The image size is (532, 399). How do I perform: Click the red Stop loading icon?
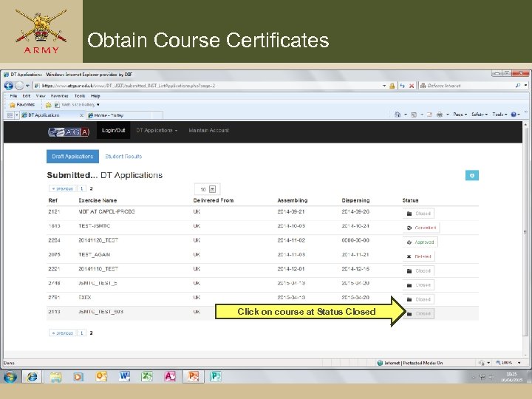(x=412, y=86)
